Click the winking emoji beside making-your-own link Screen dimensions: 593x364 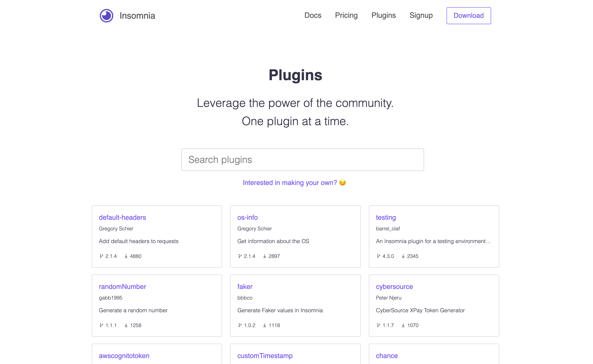342,183
